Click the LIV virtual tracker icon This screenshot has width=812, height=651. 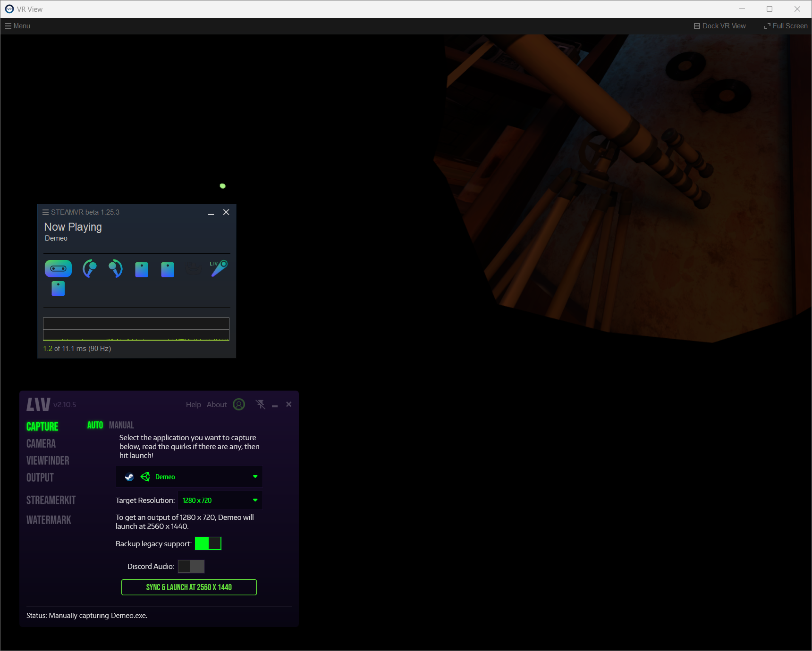[x=219, y=268]
